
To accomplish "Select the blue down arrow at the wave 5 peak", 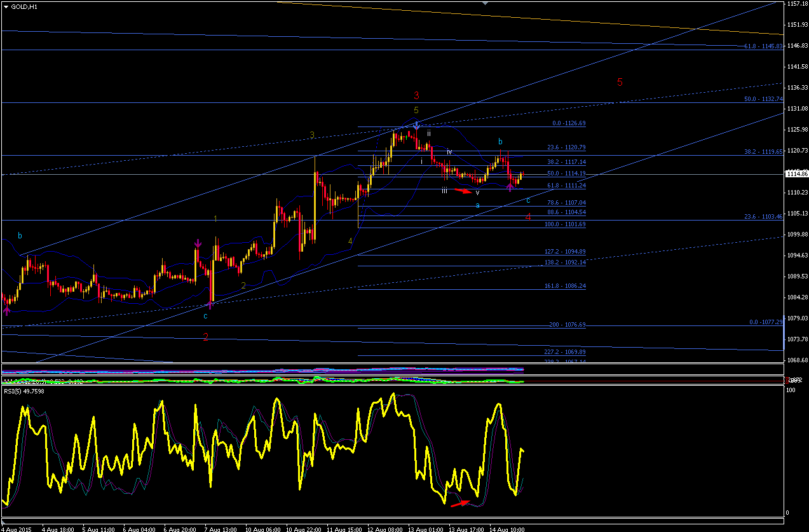I will pyautogui.click(x=416, y=125).
